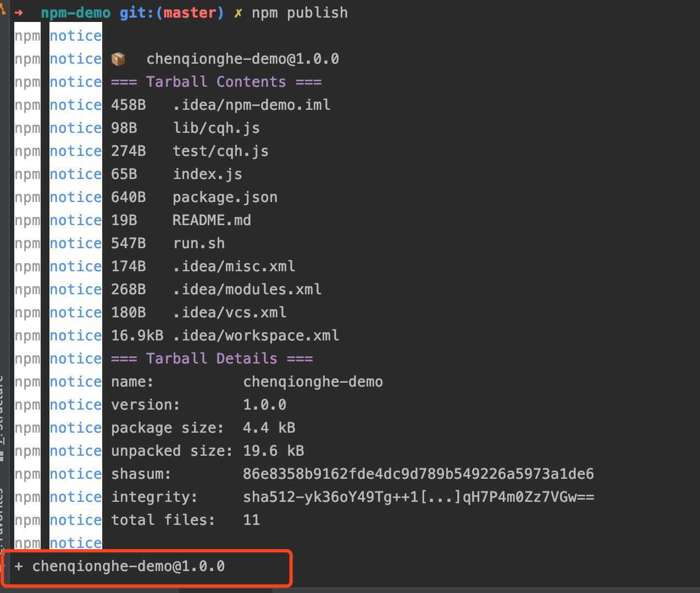Viewport: 700px width, 593px height.
Task: Click the 'package.json' file entry
Action: click(x=225, y=197)
